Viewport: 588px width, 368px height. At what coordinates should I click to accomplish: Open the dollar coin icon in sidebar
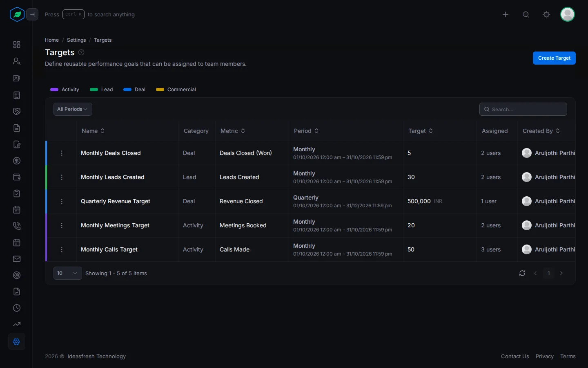pyautogui.click(x=17, y=161)
